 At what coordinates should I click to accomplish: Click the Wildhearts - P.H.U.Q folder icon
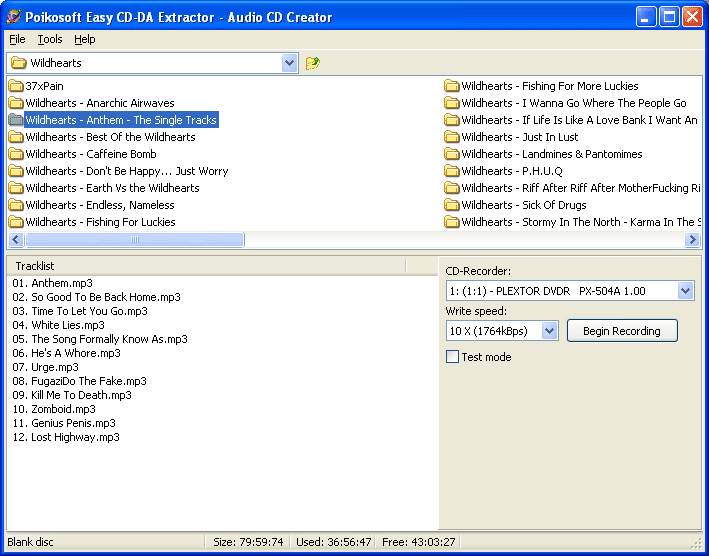coord(452,171)
